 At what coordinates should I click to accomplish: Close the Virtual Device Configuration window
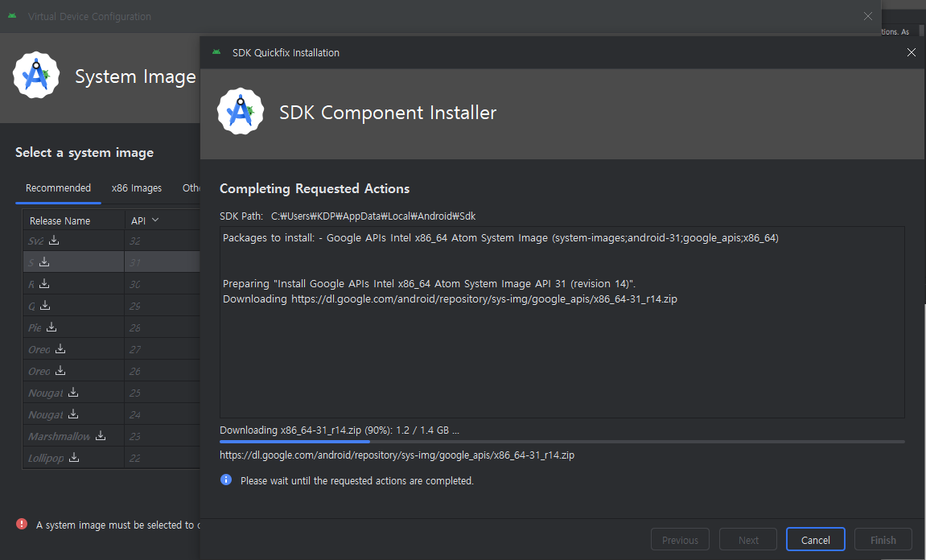867,16
